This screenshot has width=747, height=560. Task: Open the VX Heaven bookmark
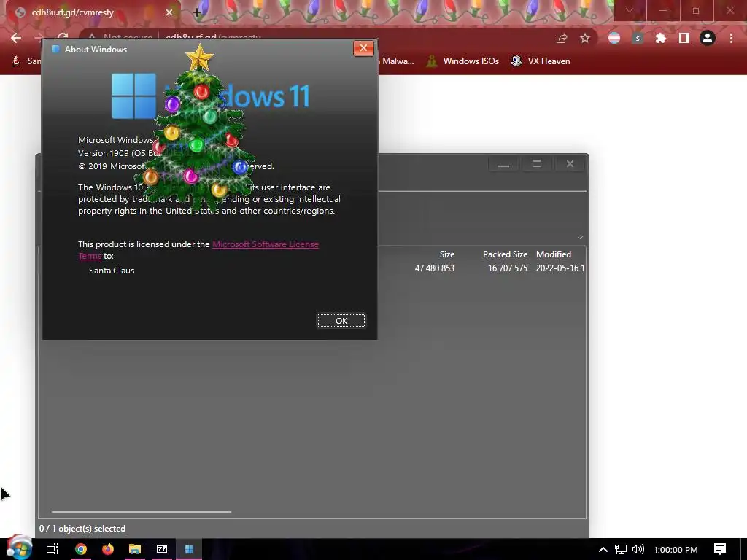pos(541,61)
